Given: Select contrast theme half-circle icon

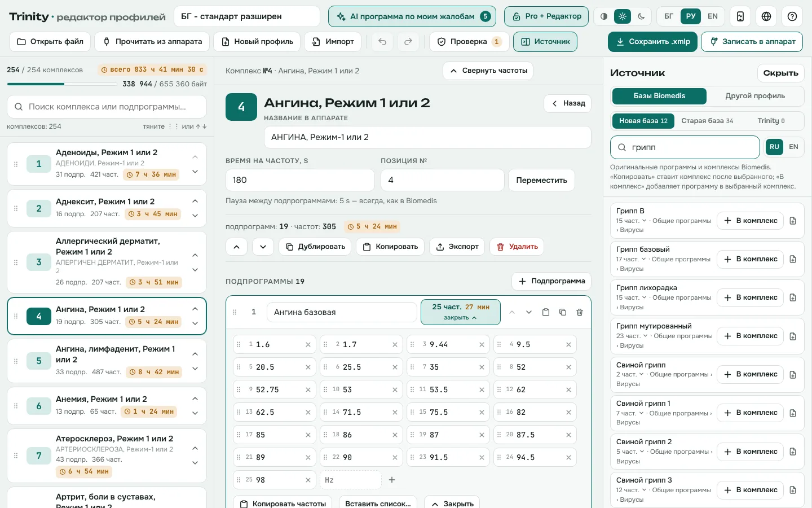Looking at the screenshot, I should [604, 16].
